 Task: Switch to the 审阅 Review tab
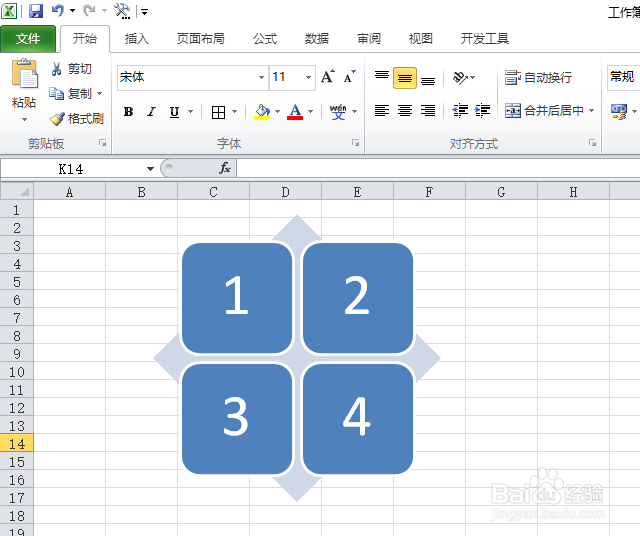(369, 39)
